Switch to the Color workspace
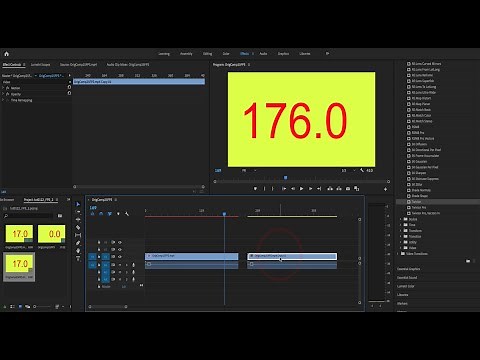The width and height of the screenshot is (480, 360). tap(226, 54)
